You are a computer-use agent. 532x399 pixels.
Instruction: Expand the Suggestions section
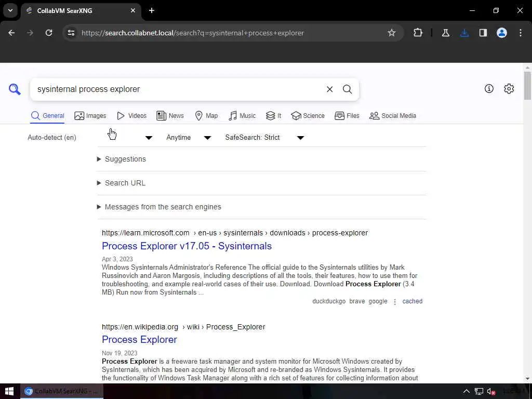coord(122,159)
